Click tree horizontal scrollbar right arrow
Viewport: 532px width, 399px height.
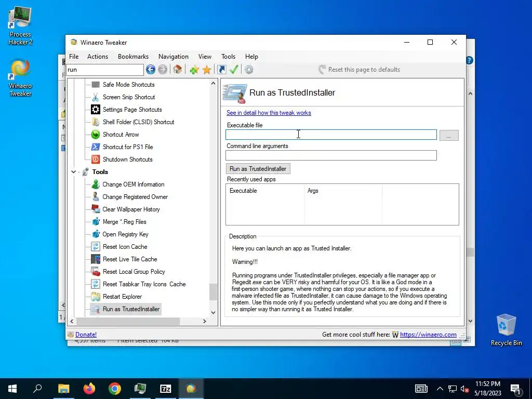coord(205,321)
